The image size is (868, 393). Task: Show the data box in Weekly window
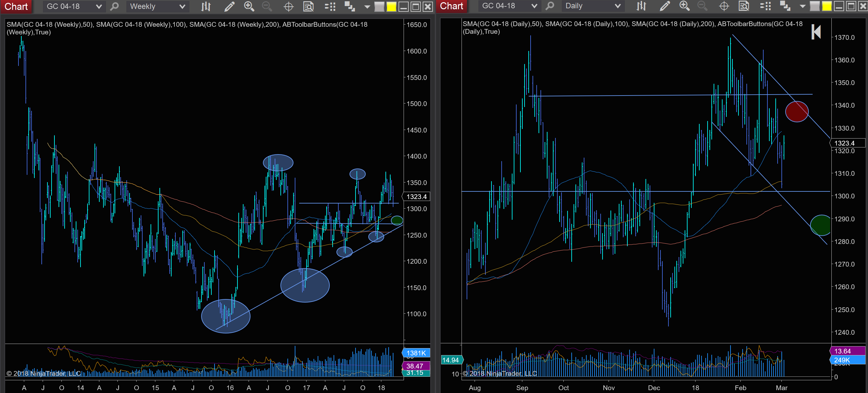[x=308, y=6]
